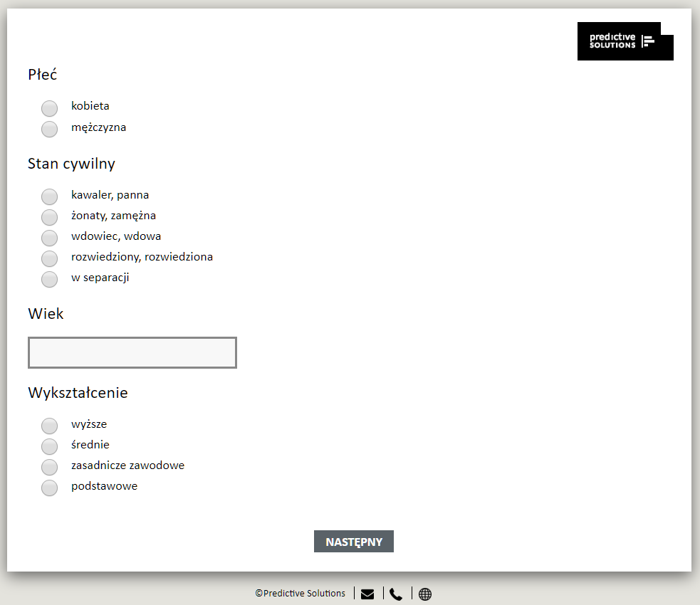Image resolution: width=700 pixels, height=605 pixels.
Task: Select the 'kobieta' radio button
Action: 49,108
